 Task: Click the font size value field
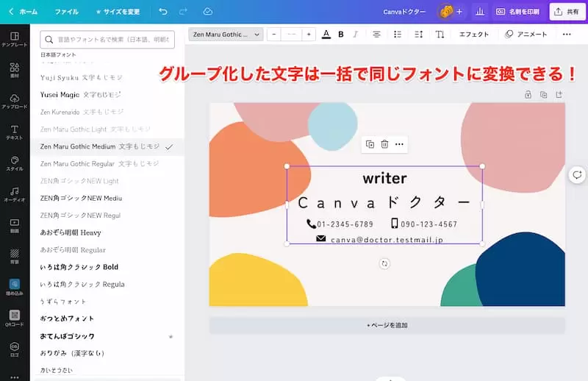[x=291, y=35]
